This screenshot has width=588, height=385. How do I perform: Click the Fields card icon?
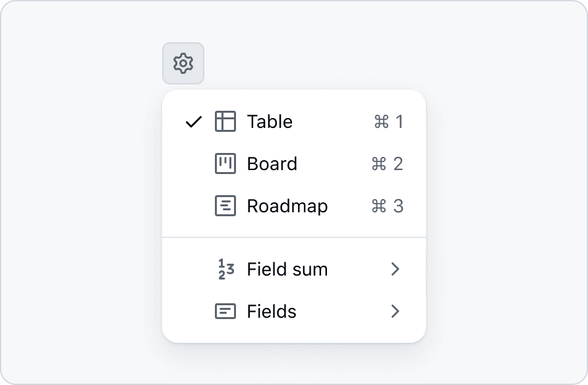pyautogui.click(x=225, y=311)
